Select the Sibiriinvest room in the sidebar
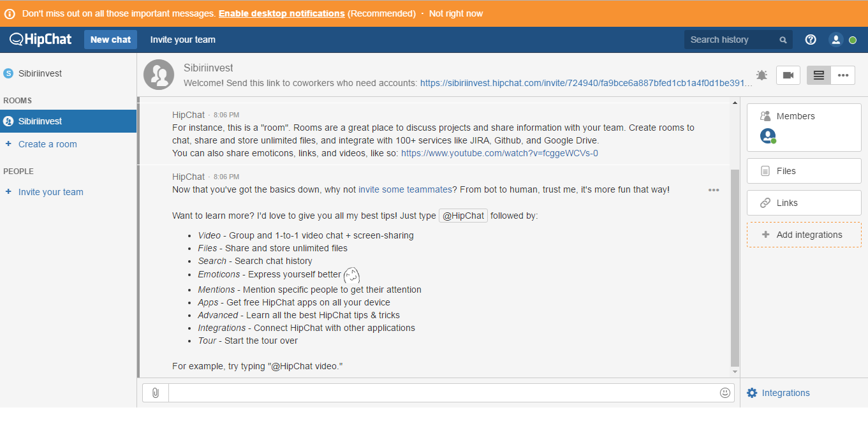 tap(41, 121)
